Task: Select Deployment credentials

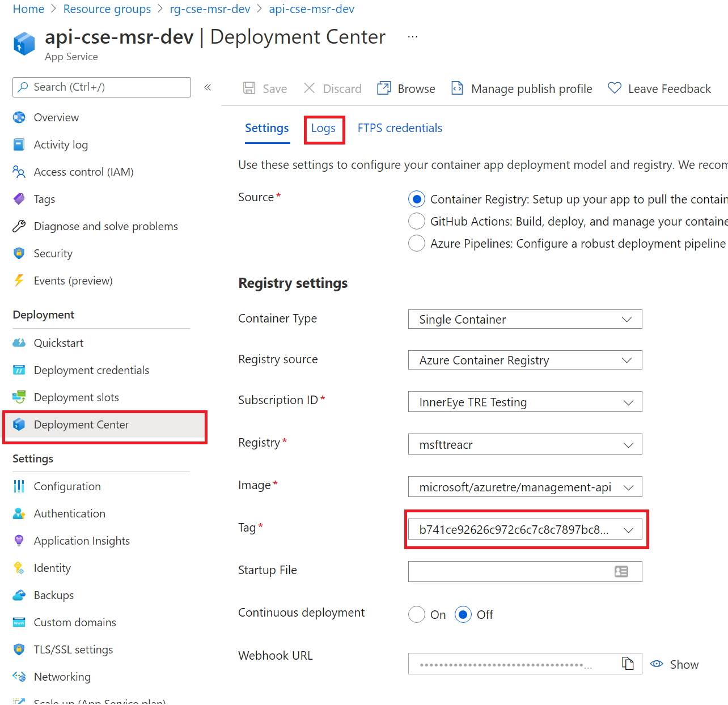Action: [x=91, y=370]
